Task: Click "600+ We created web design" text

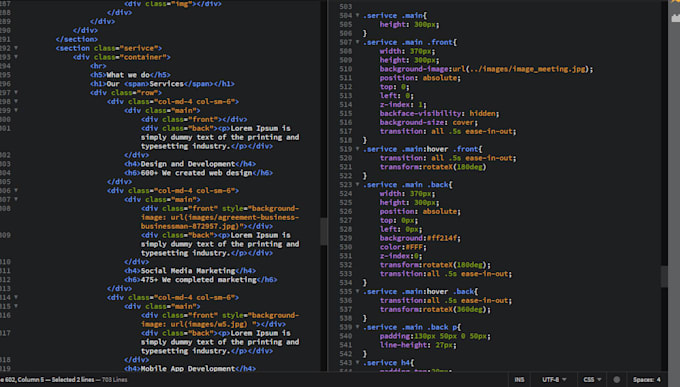Action: click(x=196, y=173)
